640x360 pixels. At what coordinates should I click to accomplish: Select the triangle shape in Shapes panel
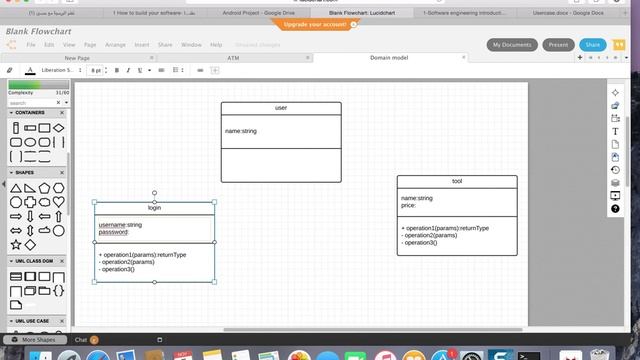click(16, 188)
